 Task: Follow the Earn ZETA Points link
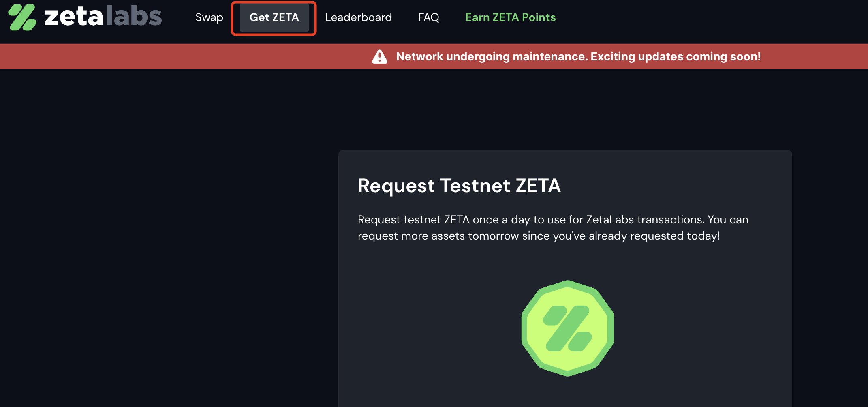[510, 17]
